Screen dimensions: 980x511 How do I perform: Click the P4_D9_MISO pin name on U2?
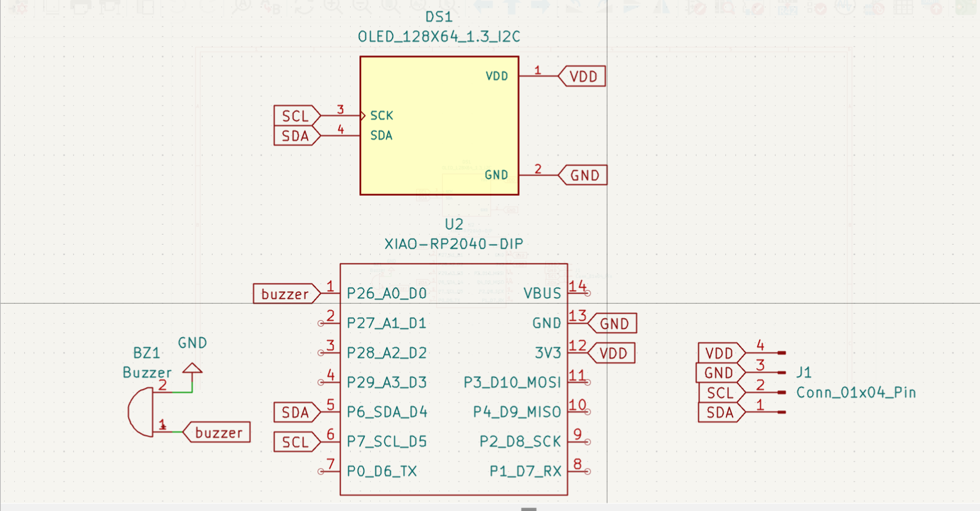click(517, 412)
